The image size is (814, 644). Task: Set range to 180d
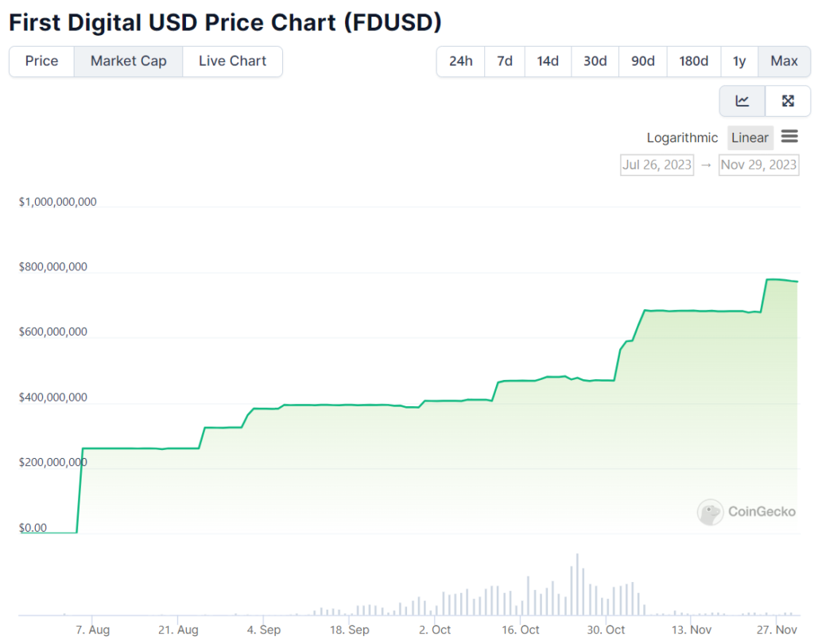point(693,61)
